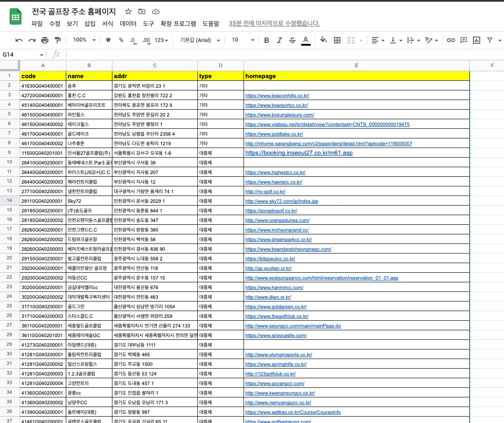504x423 pixels.
Task: Open text rotation dropdown
Action: (431, 40)
